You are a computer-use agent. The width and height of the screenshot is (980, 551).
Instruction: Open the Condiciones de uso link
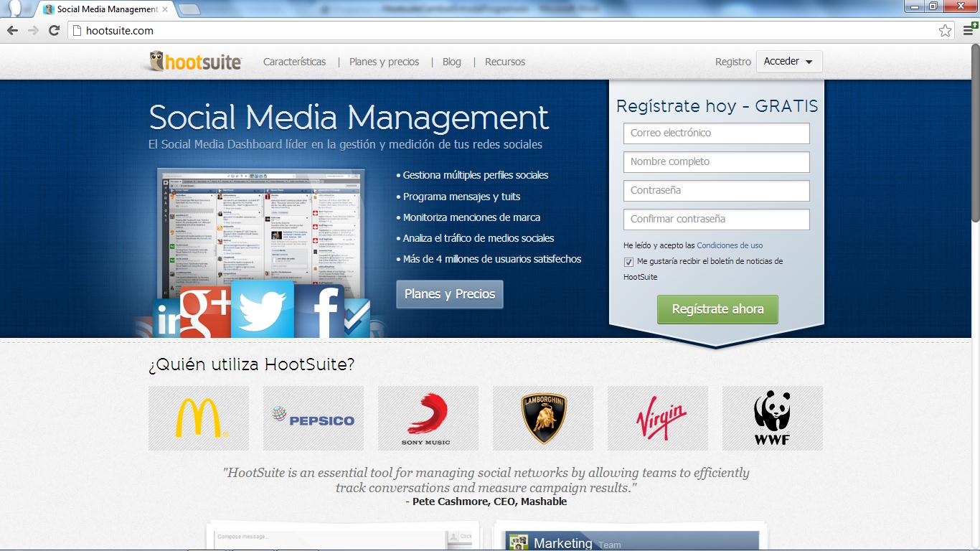point(730,245)
